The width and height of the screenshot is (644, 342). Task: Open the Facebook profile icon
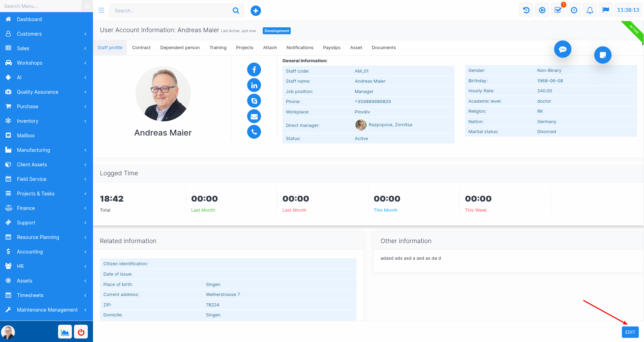(254, 70)
